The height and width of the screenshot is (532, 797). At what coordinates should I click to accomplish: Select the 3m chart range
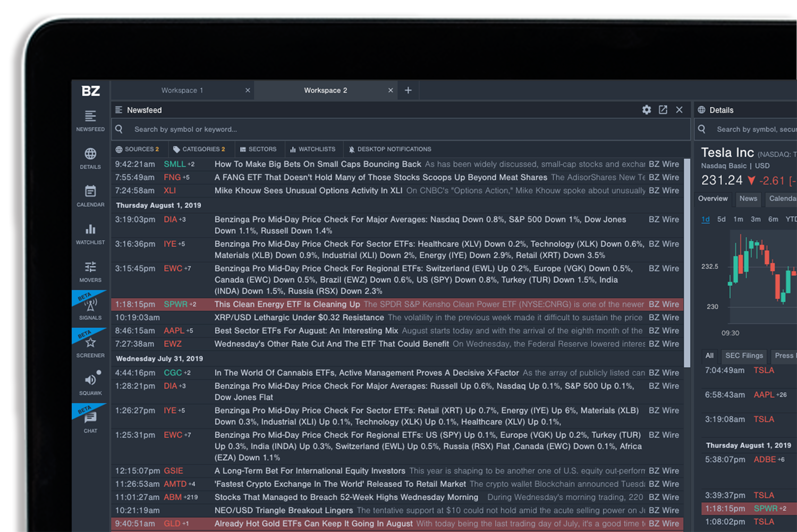tap(756, 219)
